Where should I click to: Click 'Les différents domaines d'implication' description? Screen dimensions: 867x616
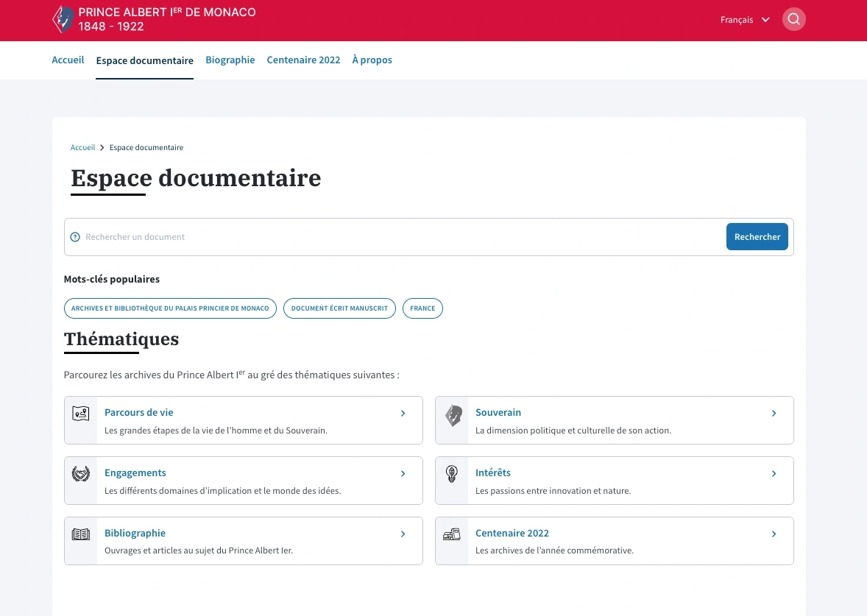(223, 490)
